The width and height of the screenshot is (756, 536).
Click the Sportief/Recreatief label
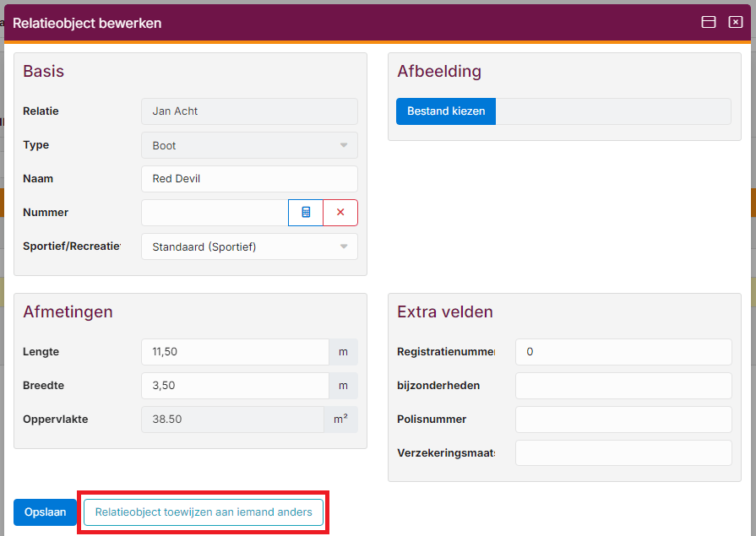[72, 246]
